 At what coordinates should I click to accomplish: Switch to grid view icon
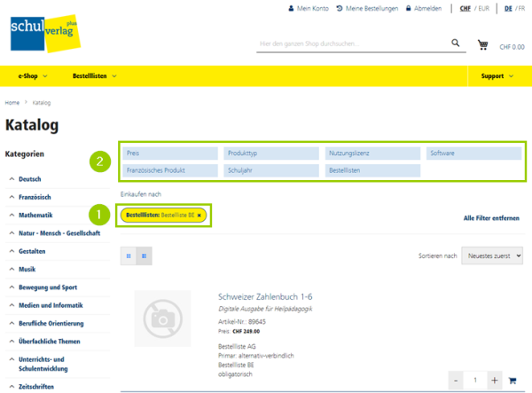click(x=129, y=255)
